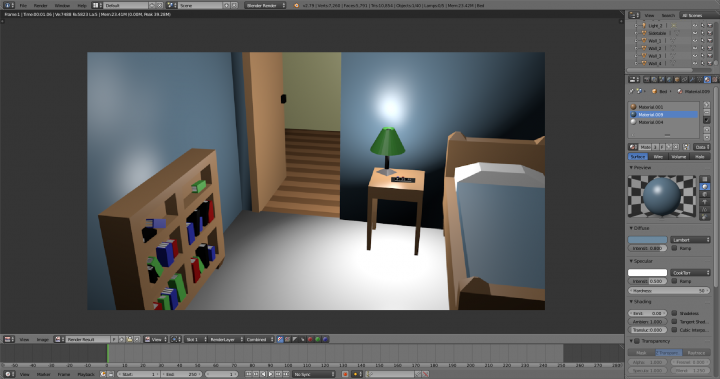Viewport: 720px width, 379px height.
Task: Click the blue diffuse color swatch
Action: pos(647,240)
